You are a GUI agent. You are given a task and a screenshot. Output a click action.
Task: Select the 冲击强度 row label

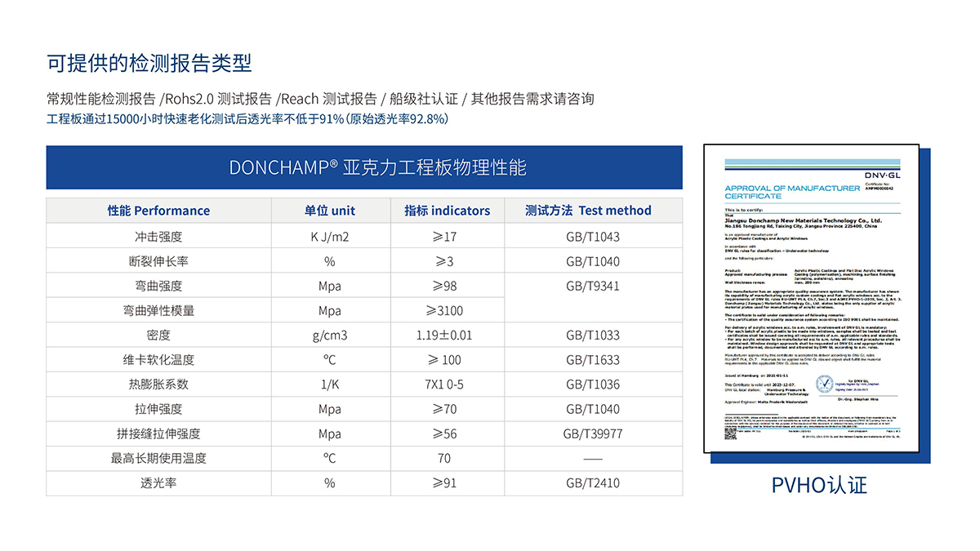coord(158,237)
